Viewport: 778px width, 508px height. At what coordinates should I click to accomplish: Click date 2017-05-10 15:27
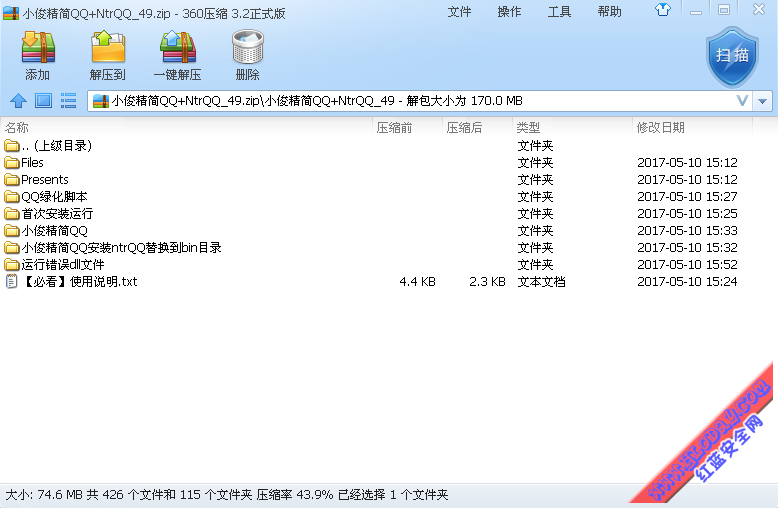[x=687, y=196]
